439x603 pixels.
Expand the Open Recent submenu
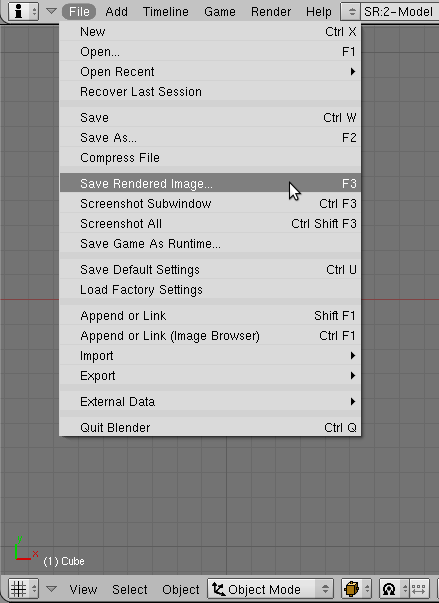click(210, 72)
